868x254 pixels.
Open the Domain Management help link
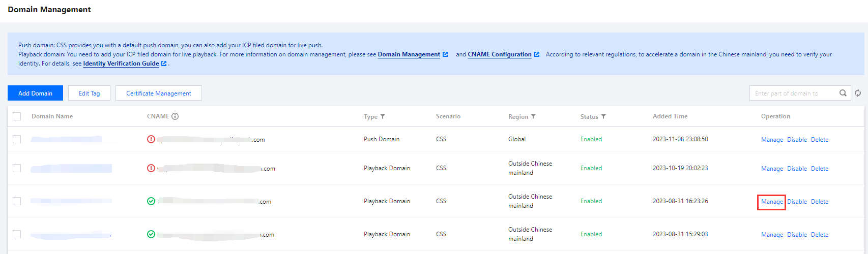(x=409, y=54)
